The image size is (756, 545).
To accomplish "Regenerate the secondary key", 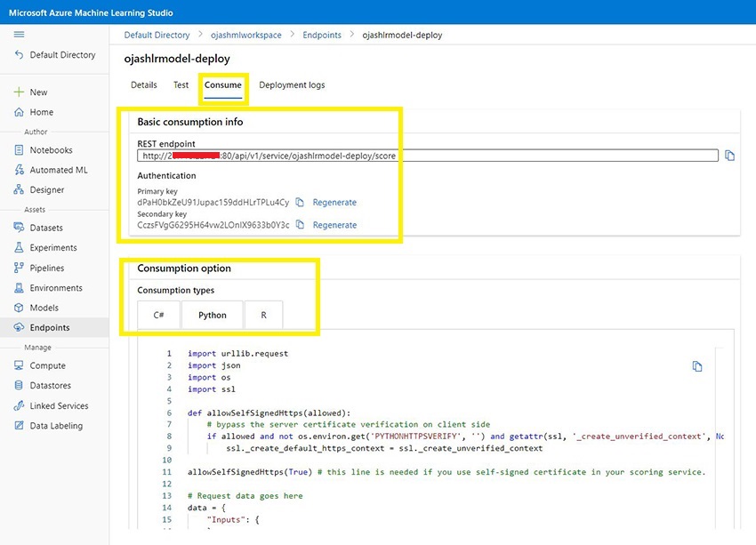I will click(x=334, y=225).
